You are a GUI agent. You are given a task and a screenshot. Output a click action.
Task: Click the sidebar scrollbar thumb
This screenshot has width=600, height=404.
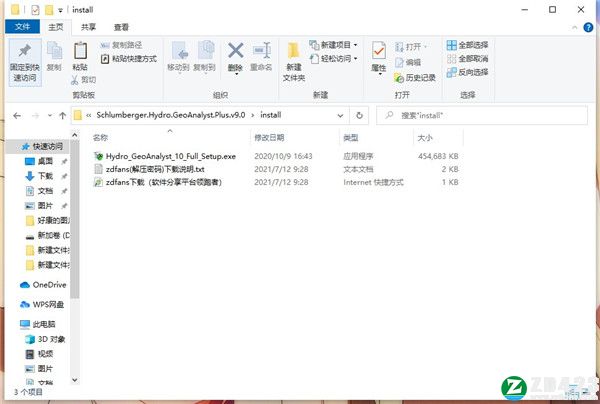click(75, 218)
